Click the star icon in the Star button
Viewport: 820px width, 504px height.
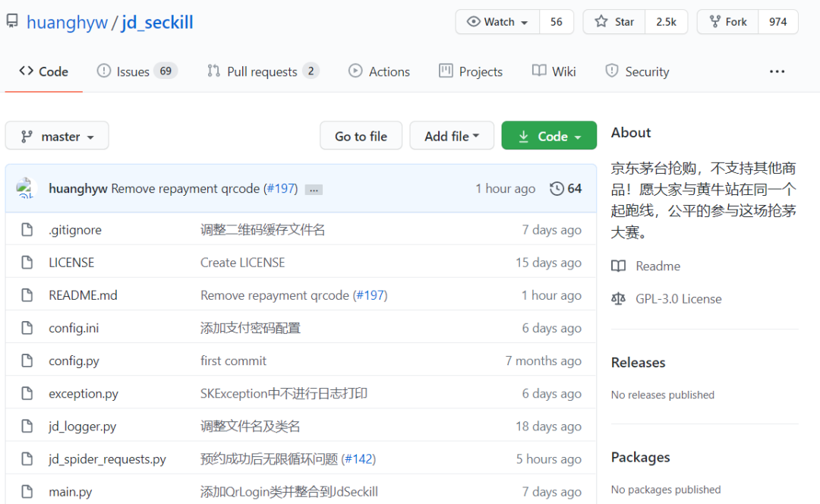pos(601,21)
